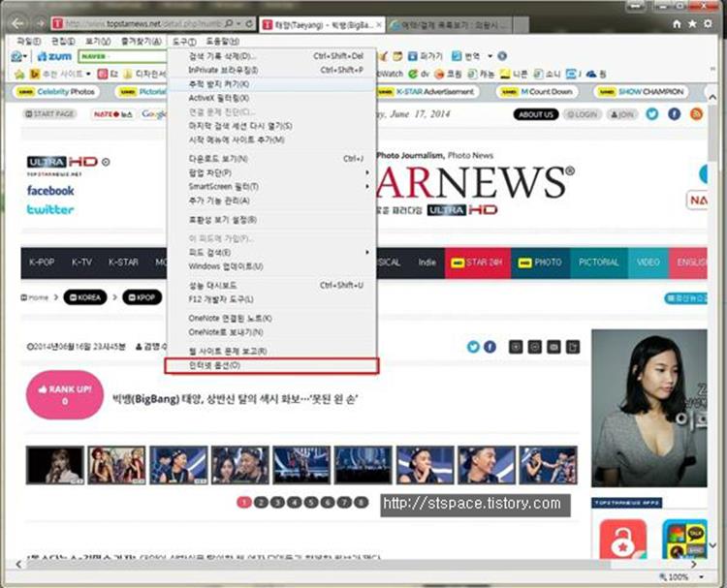Click the zum toolbar logo
The width and height of the screenshot is (727, 588).
coord(54,56)
